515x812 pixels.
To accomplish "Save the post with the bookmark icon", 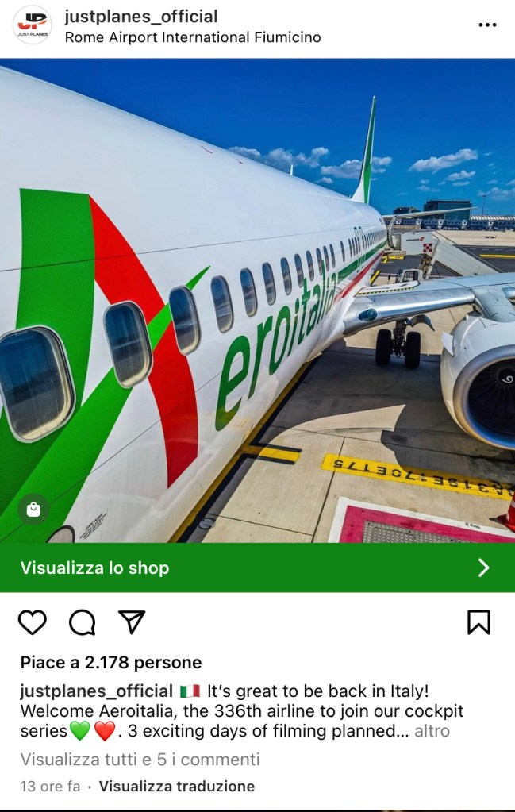I will [478, 622].
